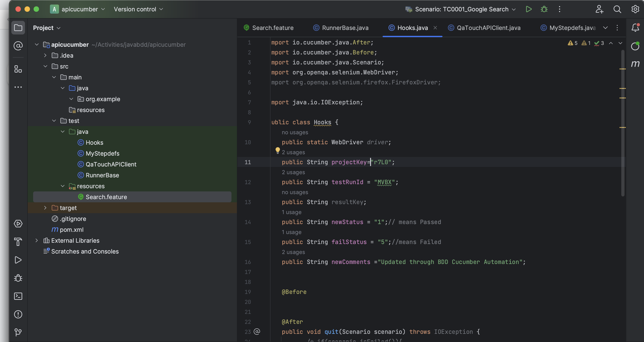Select Search.feature file in tree
Viewport: 644px width, 342px height.
(132, 197)
